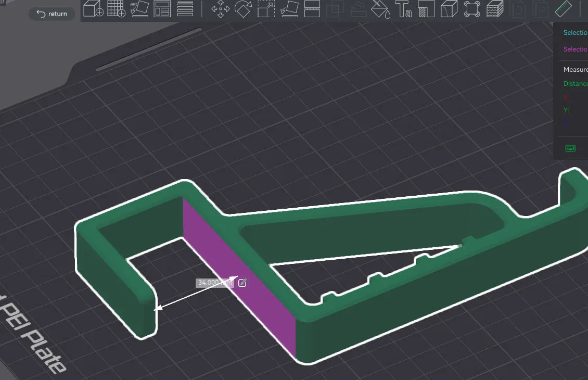The image size is (588, 380).
Task: Select the Scale tool
Action: (x=266, y=9)
